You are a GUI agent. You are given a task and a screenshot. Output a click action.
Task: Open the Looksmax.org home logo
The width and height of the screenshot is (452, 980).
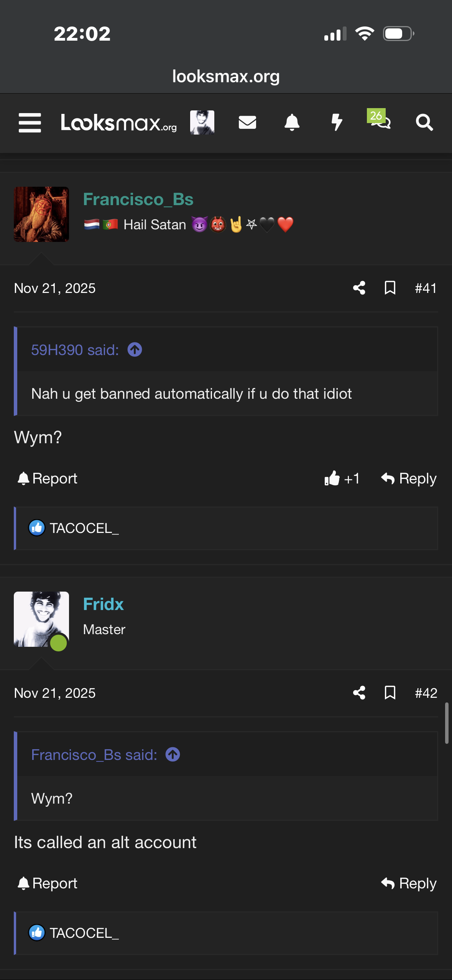coord(119,123)
